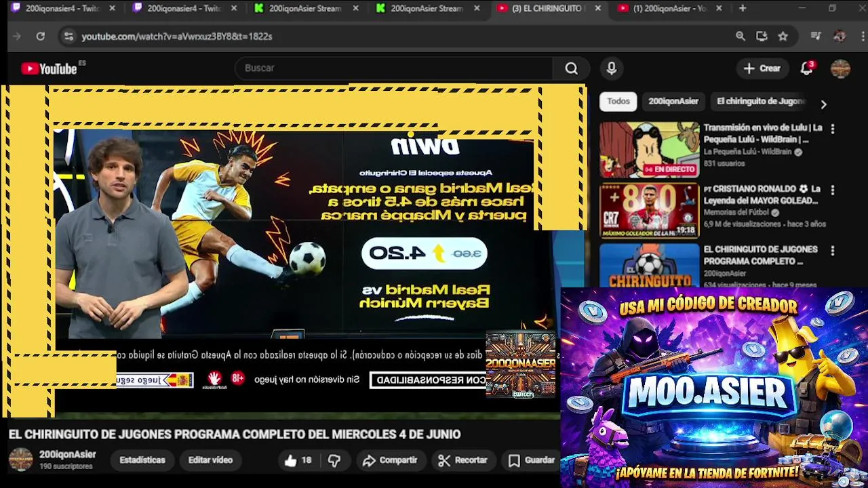The height and width of the screenshot is (488, 868).
Task: Click the Compartir button
Action: pos(390,460)
